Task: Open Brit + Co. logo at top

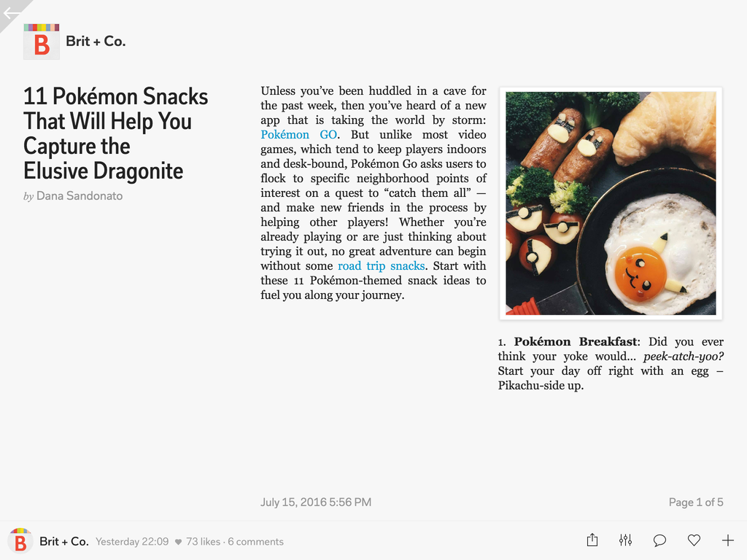Action: click(42, 42)
